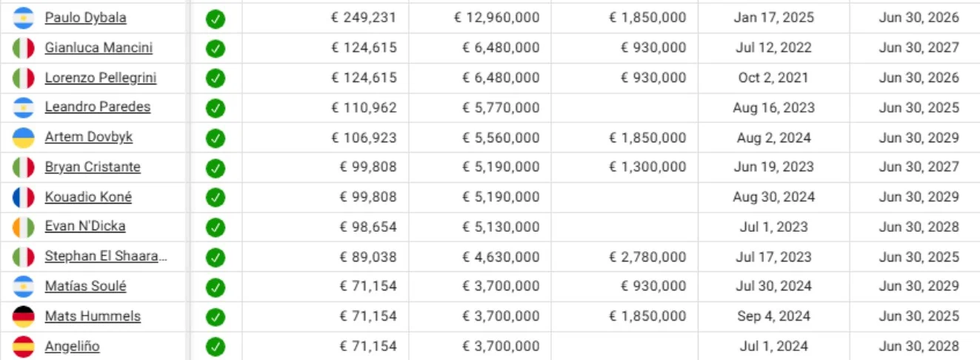Image resolution: width=980 pixels, height=360 pixels.
Task: Click the France flag beside Kouadio Koné
Action: (24, 197)
